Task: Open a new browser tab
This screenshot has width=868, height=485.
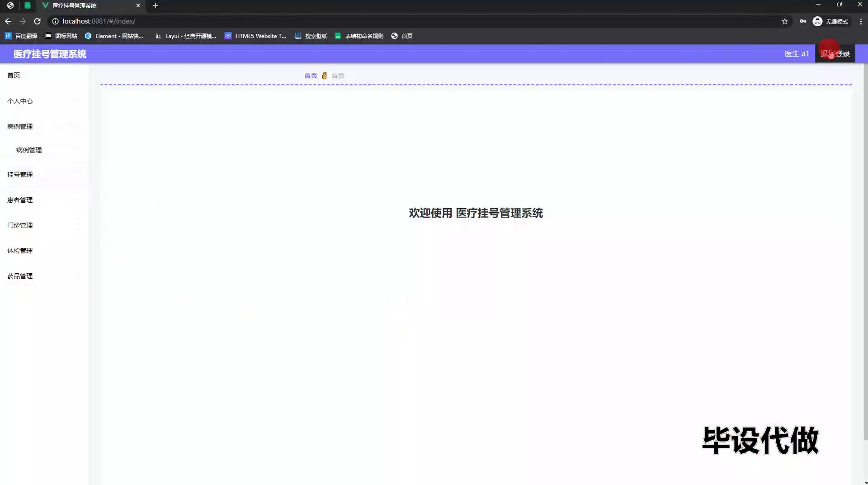Action: click(x=155, y=5)
